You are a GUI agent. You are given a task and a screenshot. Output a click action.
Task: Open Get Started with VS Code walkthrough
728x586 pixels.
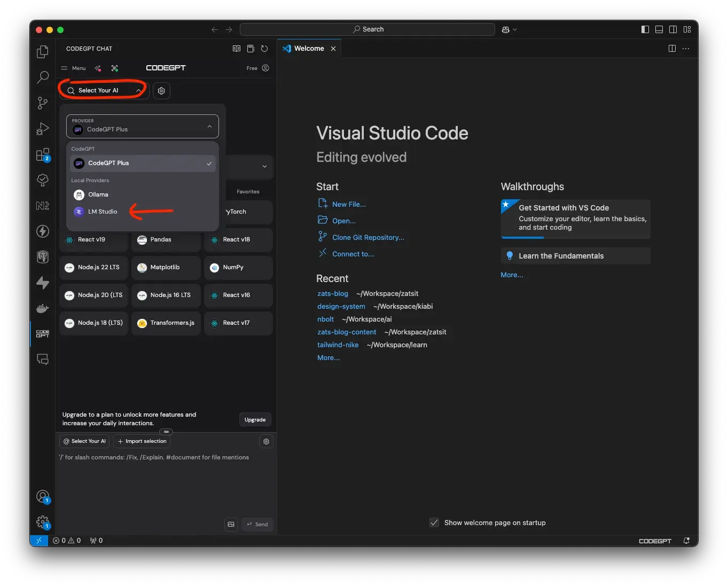576,218
